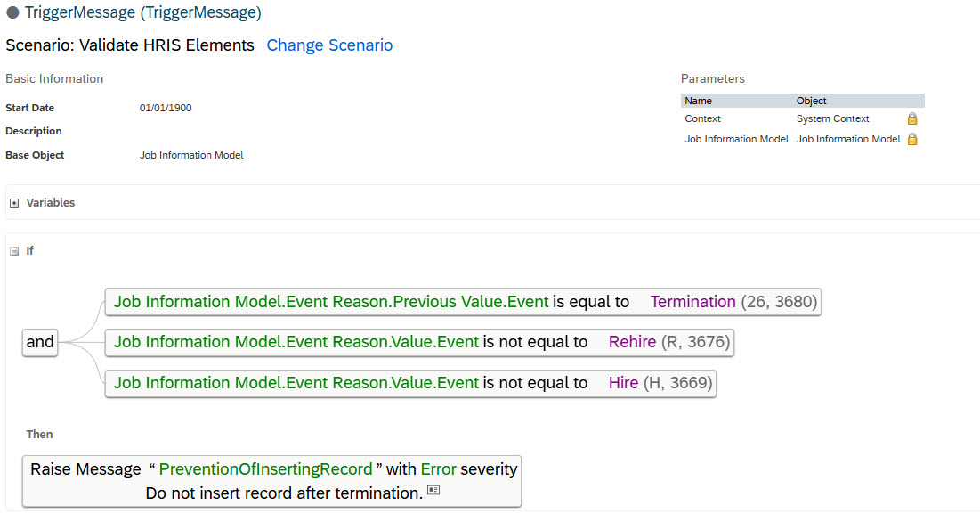Image resolution: width=980 pixels, height=513 pixels.
Task: Click the Raise Message action box
Action: tap(271, 481)
